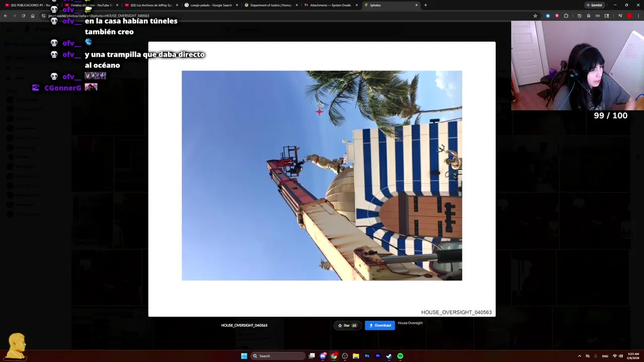
Task: Go to browser home page
Action: coord(33,16)
